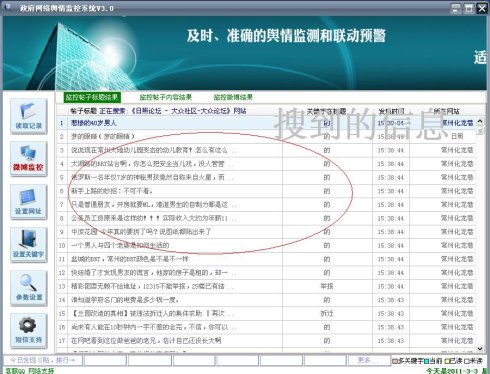Click the 已读 yellow legend swatch
Image resolution: width=490 pixels, height=374 pixels.
tap(447, 361)
